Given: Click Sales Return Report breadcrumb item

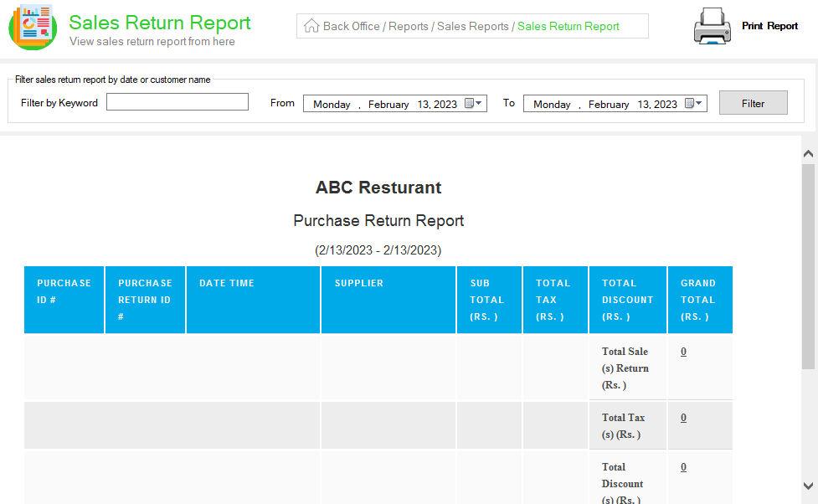Looking at the screenshot, I should click(x=568, y=26).
